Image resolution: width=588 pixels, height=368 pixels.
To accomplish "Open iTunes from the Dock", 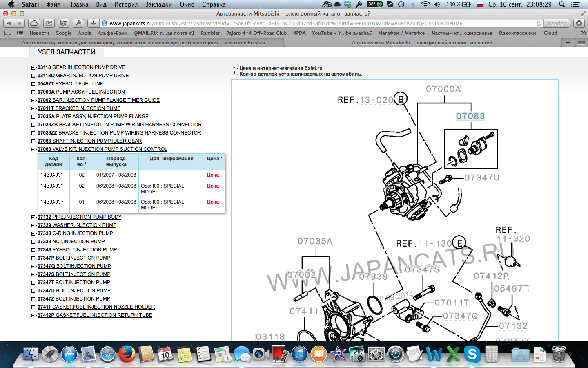I will (x=299, y=354).
